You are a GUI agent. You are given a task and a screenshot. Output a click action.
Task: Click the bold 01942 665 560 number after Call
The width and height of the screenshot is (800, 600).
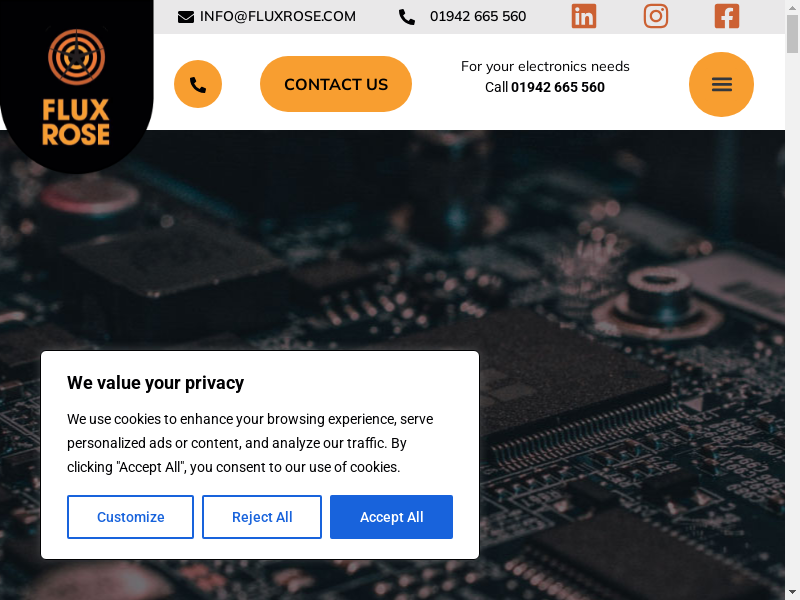pyautogui.click(x=558, y=87)
